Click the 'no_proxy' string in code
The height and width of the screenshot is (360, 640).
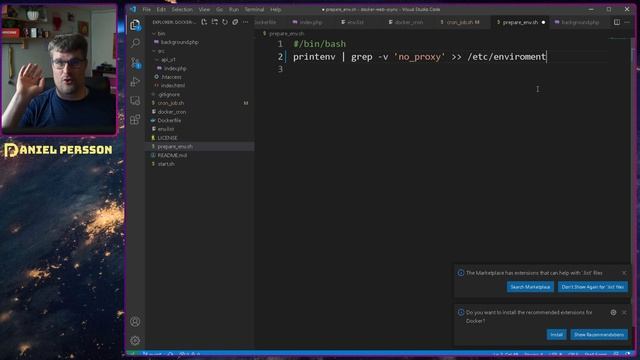pos(419,57)
